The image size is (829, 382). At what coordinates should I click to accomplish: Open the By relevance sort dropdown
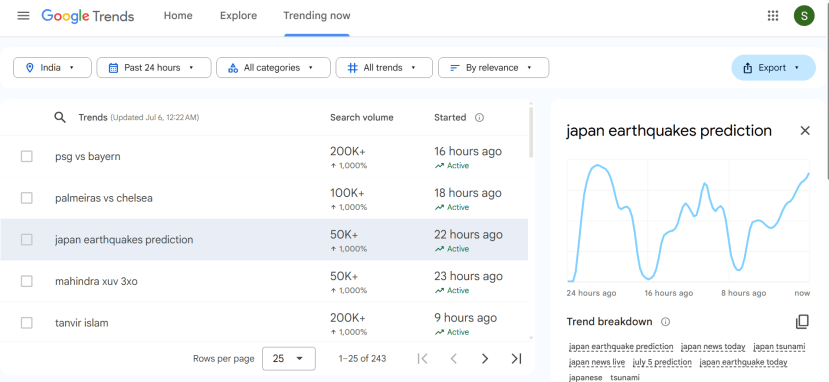point(493,68)
